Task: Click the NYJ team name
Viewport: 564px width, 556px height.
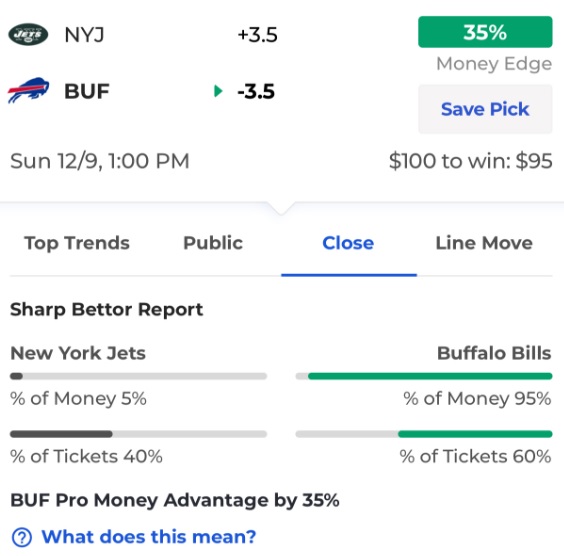Action: (x=85, y=35)
